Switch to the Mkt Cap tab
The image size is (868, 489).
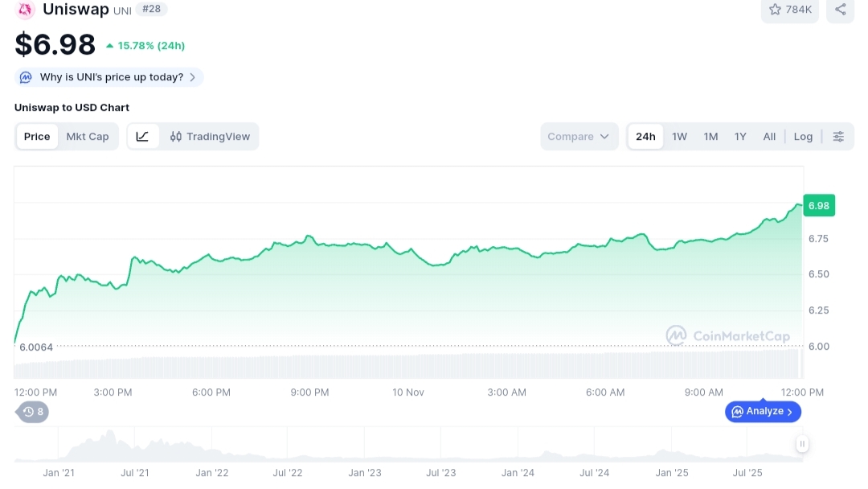(x=88, y=136)
